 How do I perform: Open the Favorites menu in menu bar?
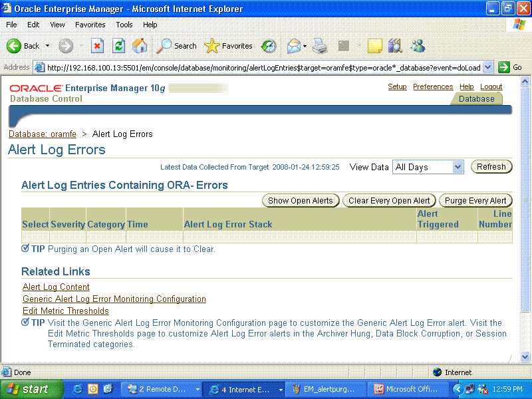click(x=90, y=25)
